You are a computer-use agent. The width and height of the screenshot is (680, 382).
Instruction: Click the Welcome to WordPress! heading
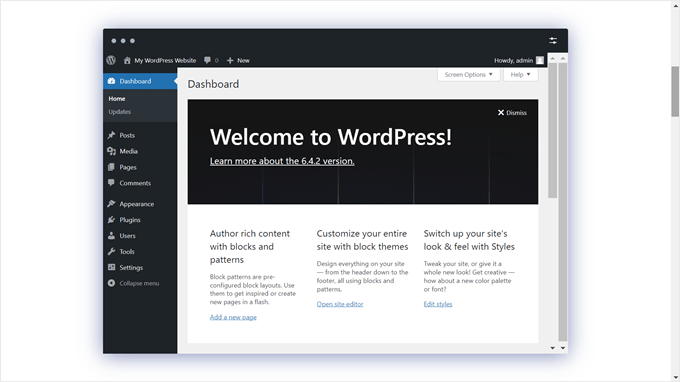coord(331,137)
